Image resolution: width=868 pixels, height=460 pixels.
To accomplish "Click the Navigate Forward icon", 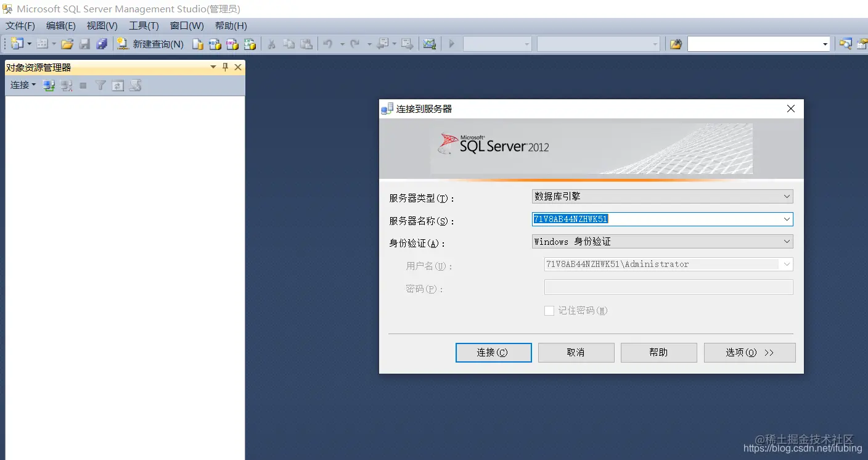I will coord(407,44).
